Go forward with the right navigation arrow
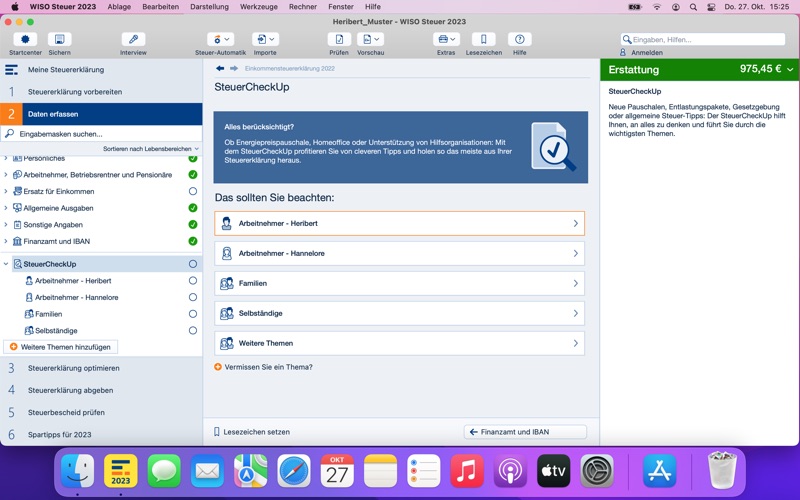The height and width of the screenshot is (500, 800). pyautogui.click(x=234, y=68)
